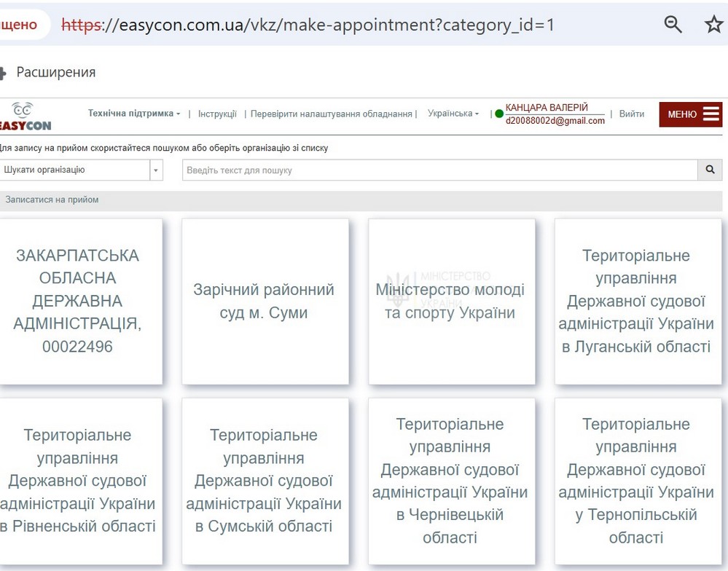
Task: Choose ЗАКАРПАТСЬКА ОБЛАСНА ДЕРЖАВНА АДМІНІСТРАЦІЯ card
Action: (x=78, y=302)
